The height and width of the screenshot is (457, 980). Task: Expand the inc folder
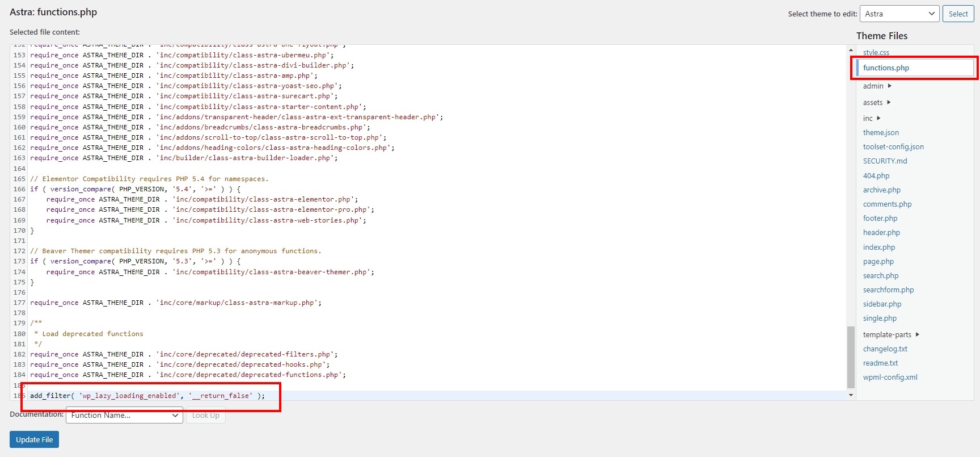872,118
